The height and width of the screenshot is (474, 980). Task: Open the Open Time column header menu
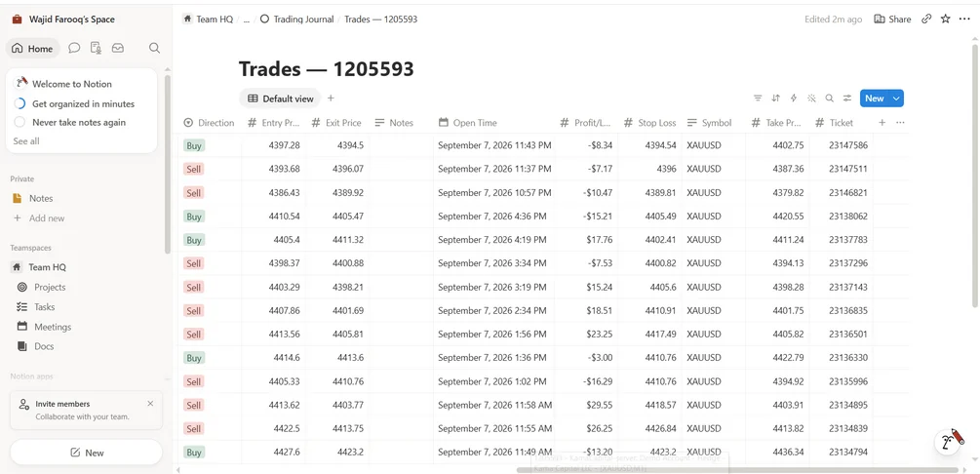493,123
